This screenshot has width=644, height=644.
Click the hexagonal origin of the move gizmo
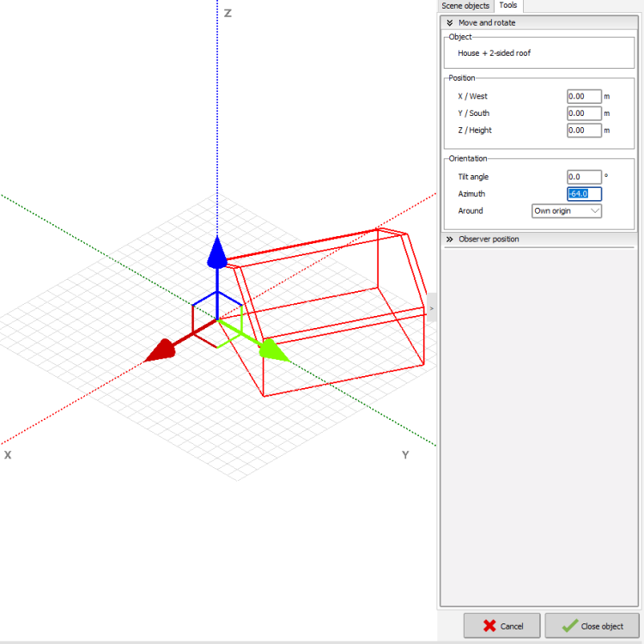[x=218, y=319]
